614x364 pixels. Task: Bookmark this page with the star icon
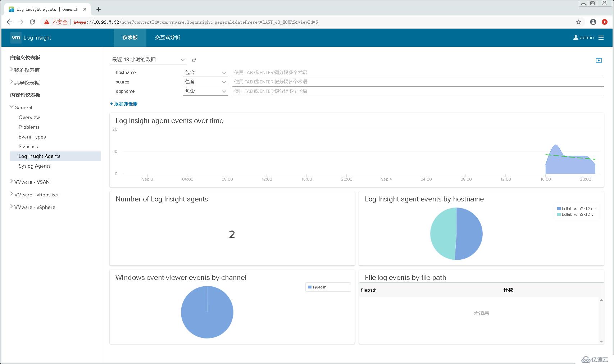[579, 22]
